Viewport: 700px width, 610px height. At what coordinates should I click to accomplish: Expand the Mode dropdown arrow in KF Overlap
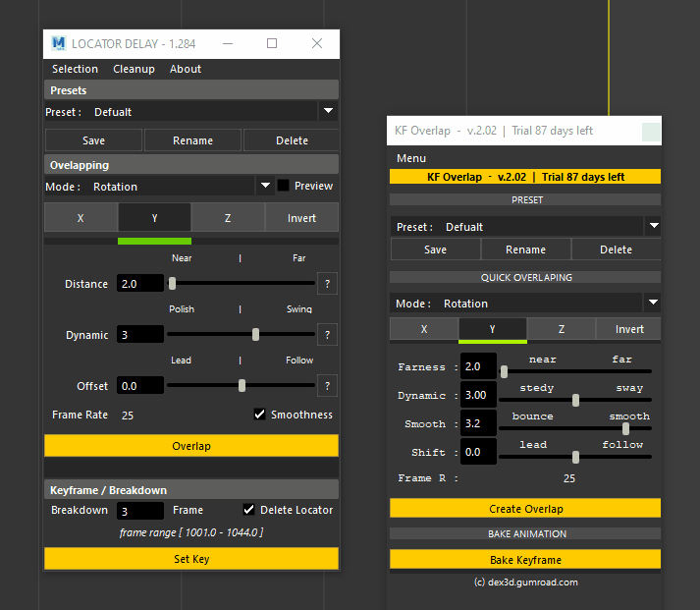(653, 303)
